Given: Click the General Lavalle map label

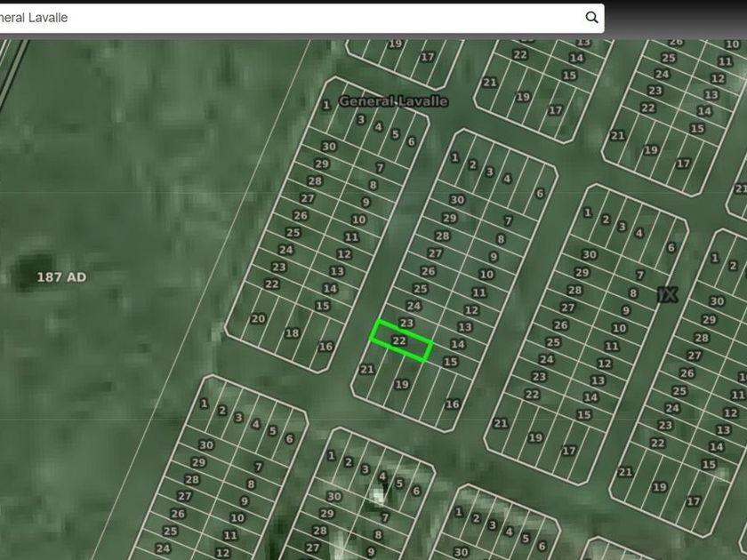Looking at the screenshot, I should [393, 101].
